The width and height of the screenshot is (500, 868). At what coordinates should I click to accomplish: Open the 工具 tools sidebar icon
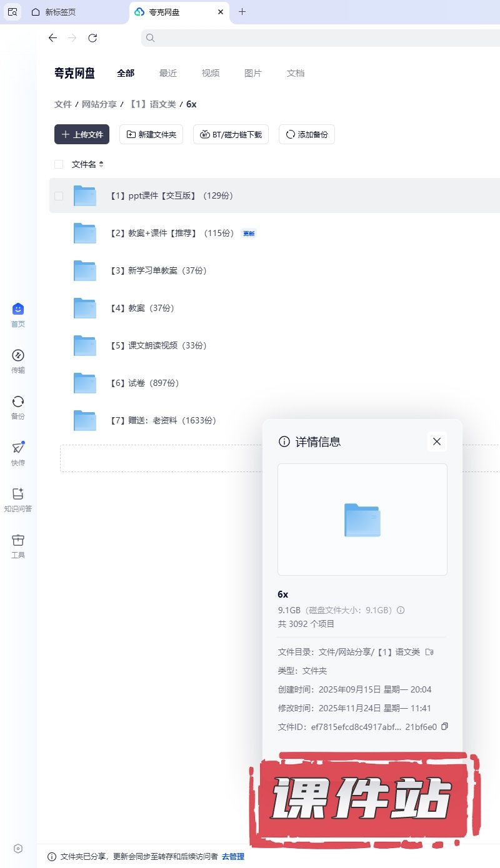tap(18, 541)
